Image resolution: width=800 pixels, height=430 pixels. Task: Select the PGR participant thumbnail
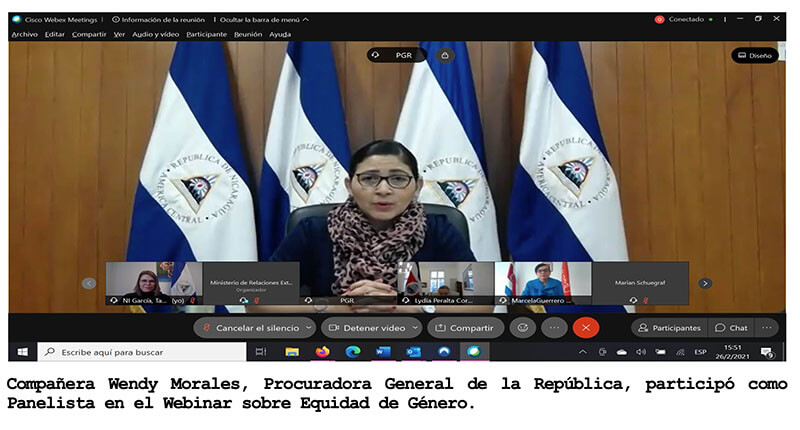point(348,284)
